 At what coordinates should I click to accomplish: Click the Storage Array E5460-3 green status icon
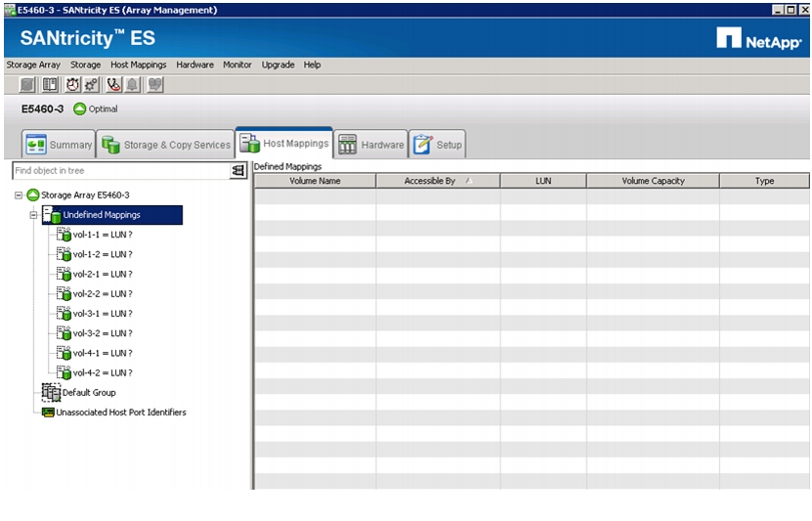(32, 195)
